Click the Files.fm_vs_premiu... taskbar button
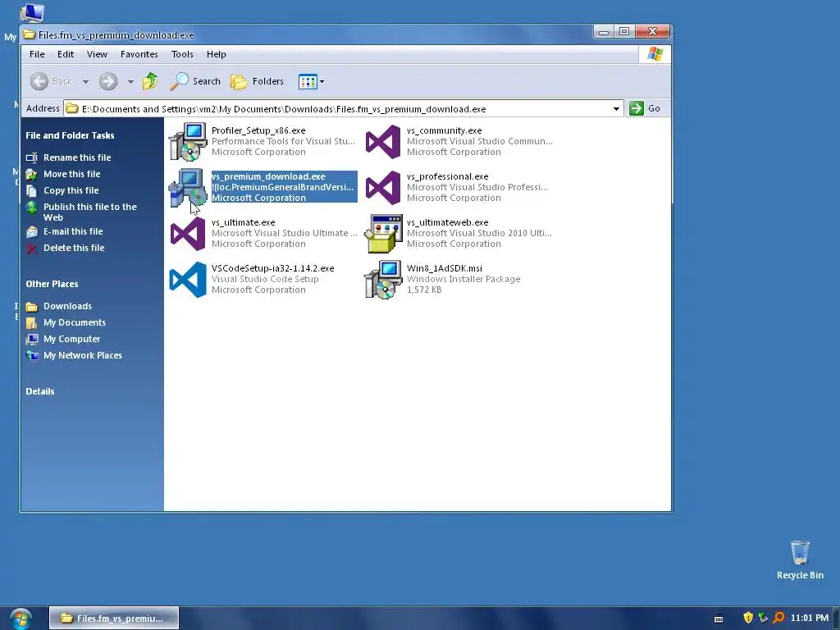Image resolution: width=840 pixels, height=630 pixels. (x=114, y=619)
